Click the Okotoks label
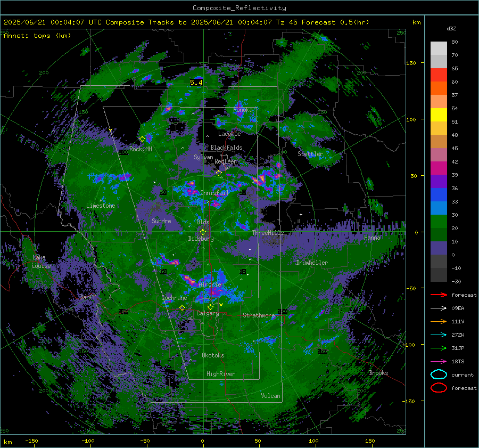 [213, 355]
